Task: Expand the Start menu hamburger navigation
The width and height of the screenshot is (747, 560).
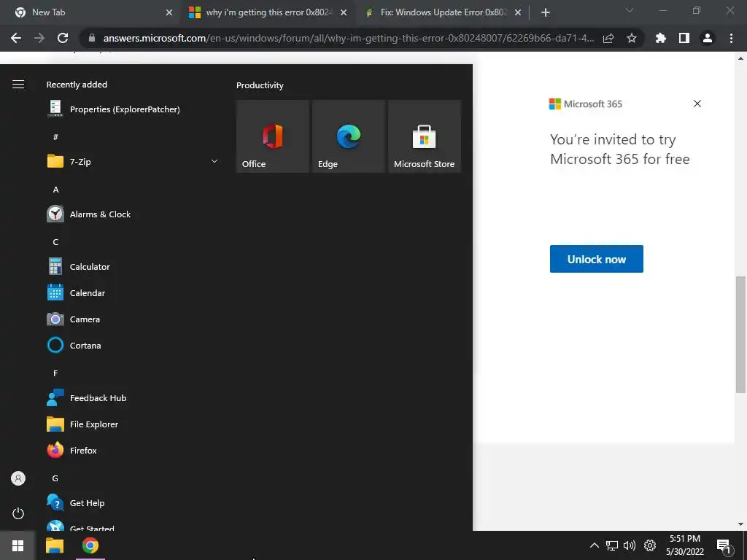Action: [x=18, y=85]
